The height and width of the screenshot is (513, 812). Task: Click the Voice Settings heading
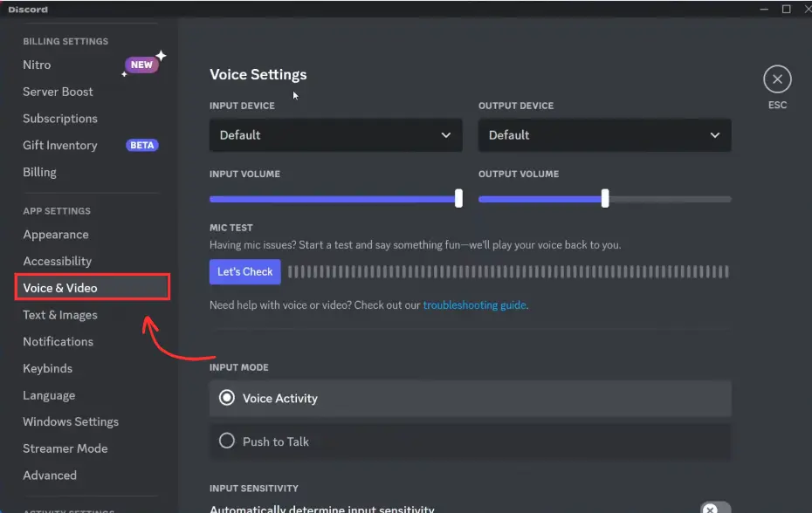[258, 74]
